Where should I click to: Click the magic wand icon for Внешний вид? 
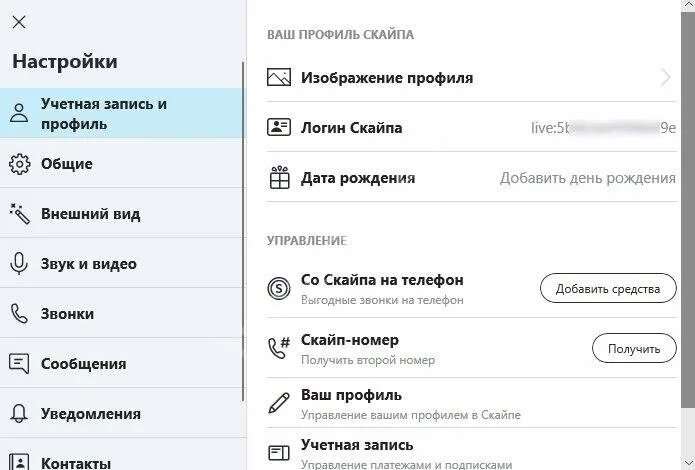20,214
